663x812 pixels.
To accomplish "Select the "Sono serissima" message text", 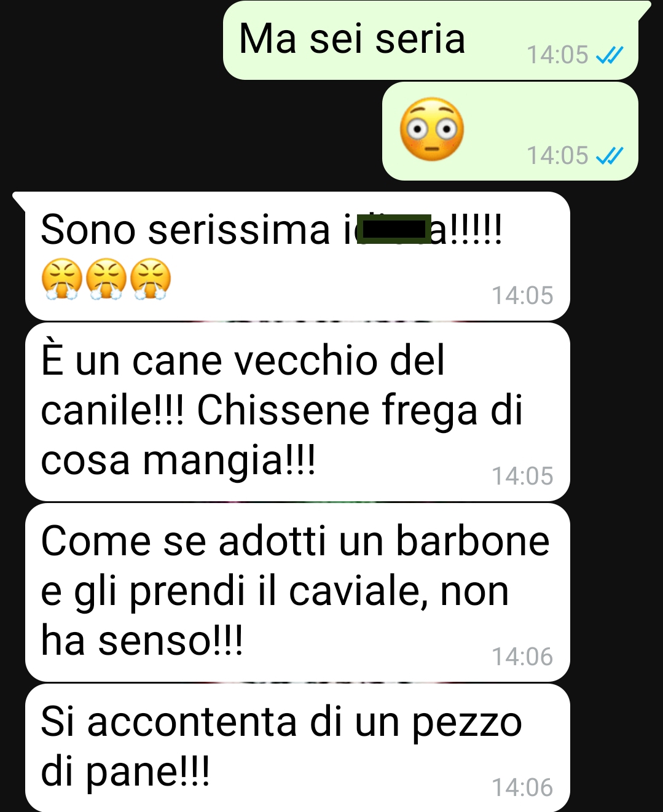I will pos(271,230).
